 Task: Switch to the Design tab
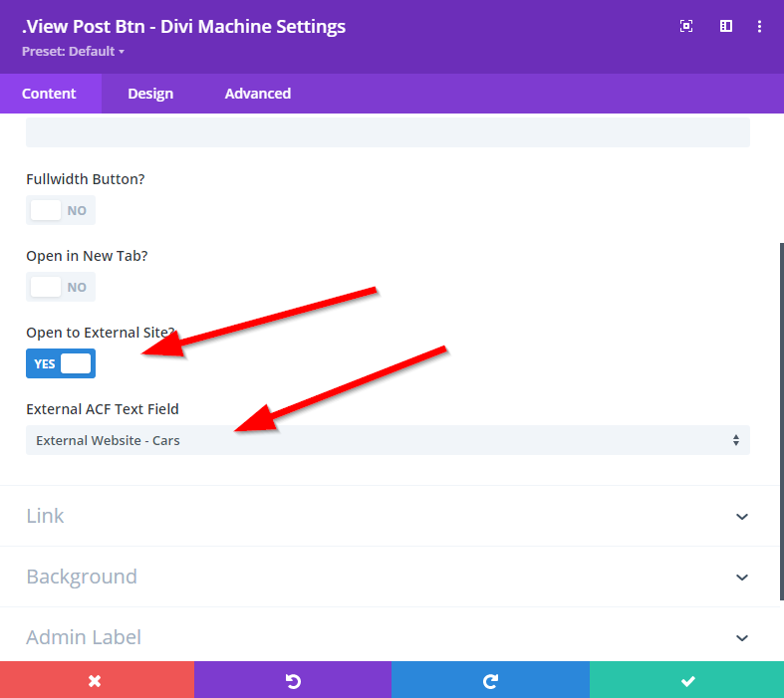pyautogui.click(x=150, y=94)
